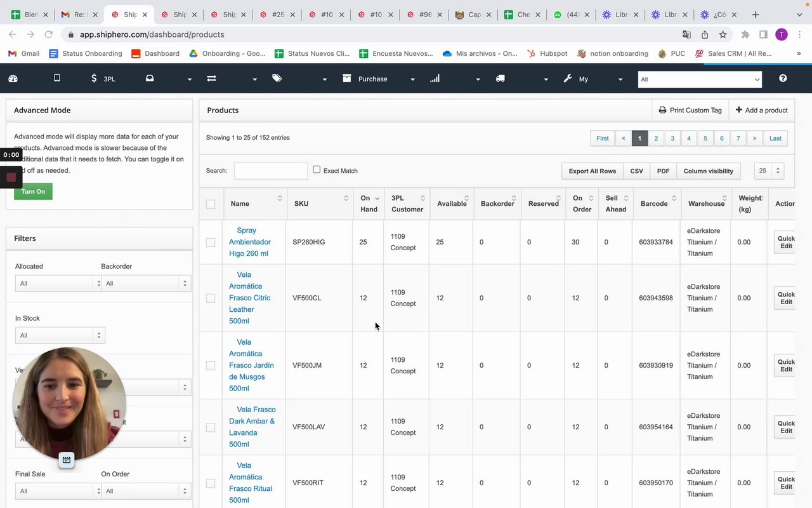Screen dimensions: 812x508
Task: Open the tags menu icon
Action: 277,79
